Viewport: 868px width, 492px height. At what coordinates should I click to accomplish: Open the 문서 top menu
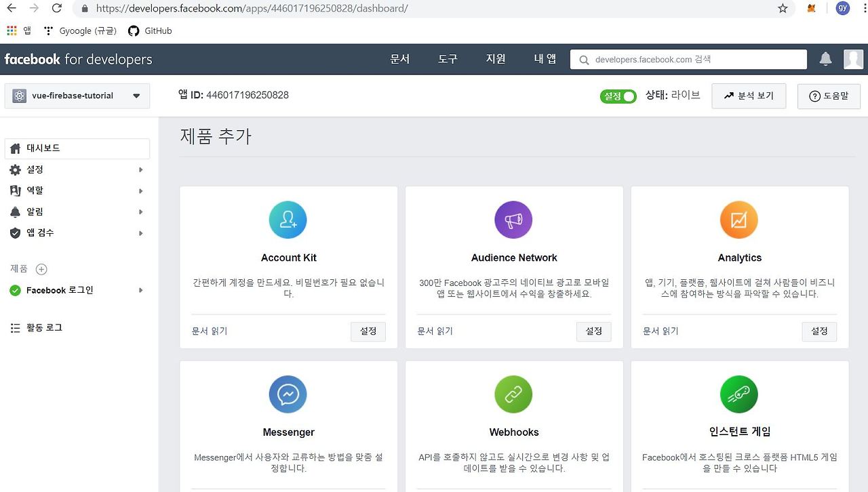(400, 59)
